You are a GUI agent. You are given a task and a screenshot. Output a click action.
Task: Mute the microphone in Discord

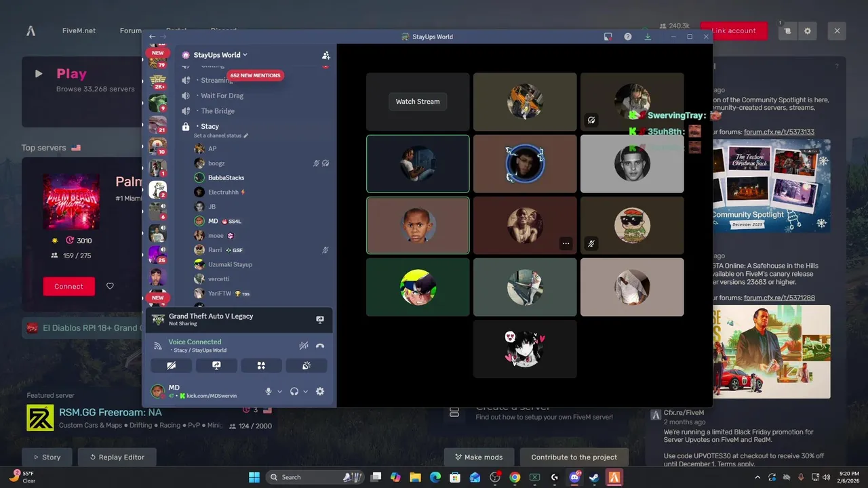pos(269,391)
